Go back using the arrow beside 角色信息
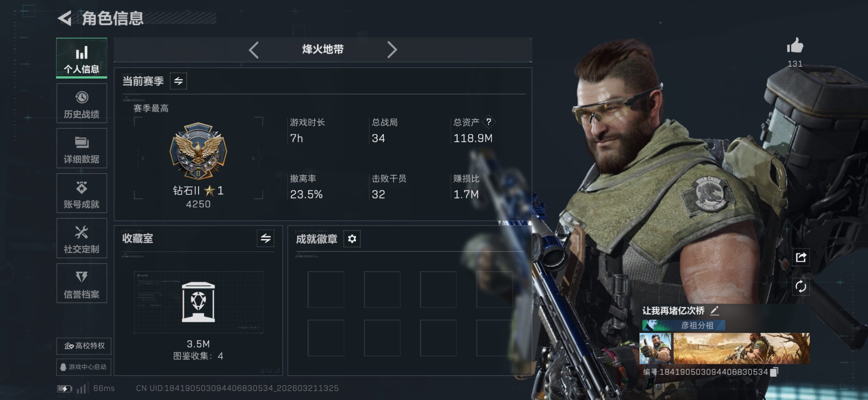The height and width of the screenshot is (400, 868). pyautogui.click(x=65, y=18)
